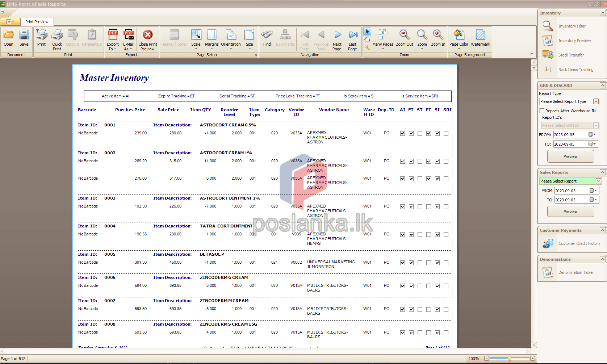Toggle ST checkbox for item 0001

[x=420, y=133]
